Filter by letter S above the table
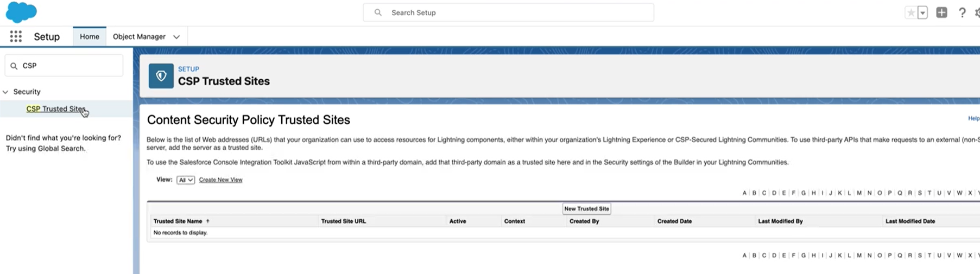Viewport: 980px width, 274px height. [920, 193]
